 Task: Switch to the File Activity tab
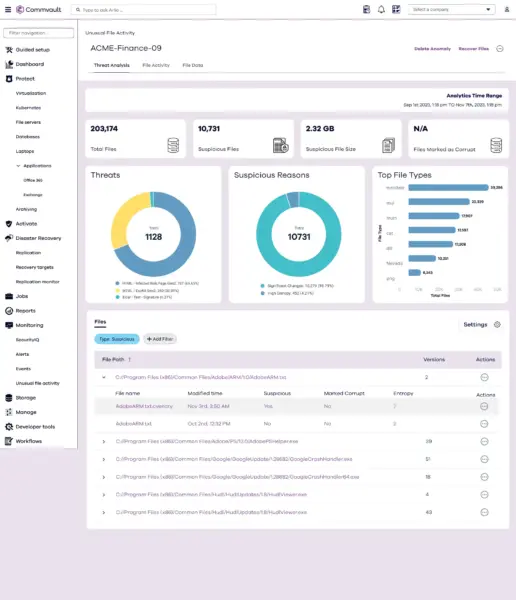tap(156, 65)
